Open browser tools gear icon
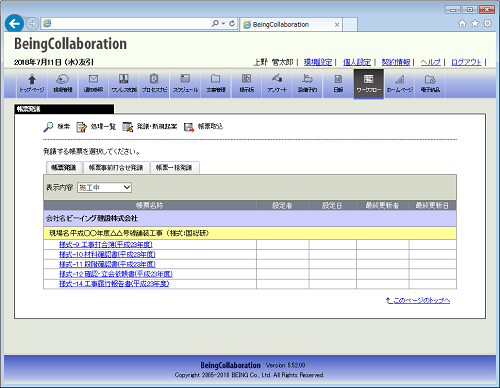 pyautogui.click(x=487, y=24)
